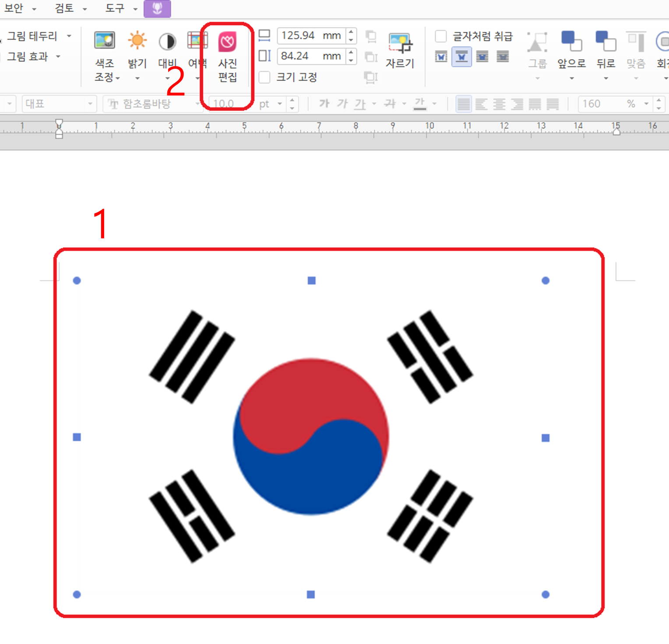Click the 그룹 group objects icon
The height and width of the screenshot is (644, 669).
click(x=537, y=42)
